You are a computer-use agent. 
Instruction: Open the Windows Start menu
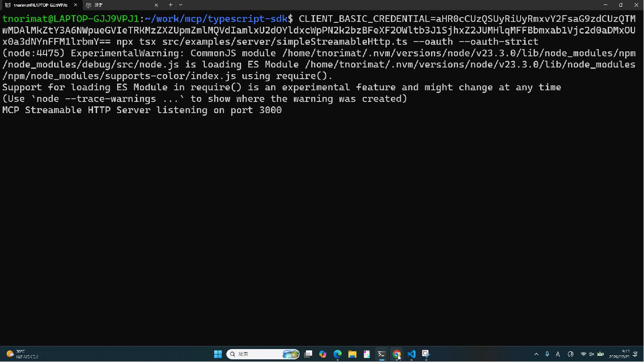[x=218, y=354]
